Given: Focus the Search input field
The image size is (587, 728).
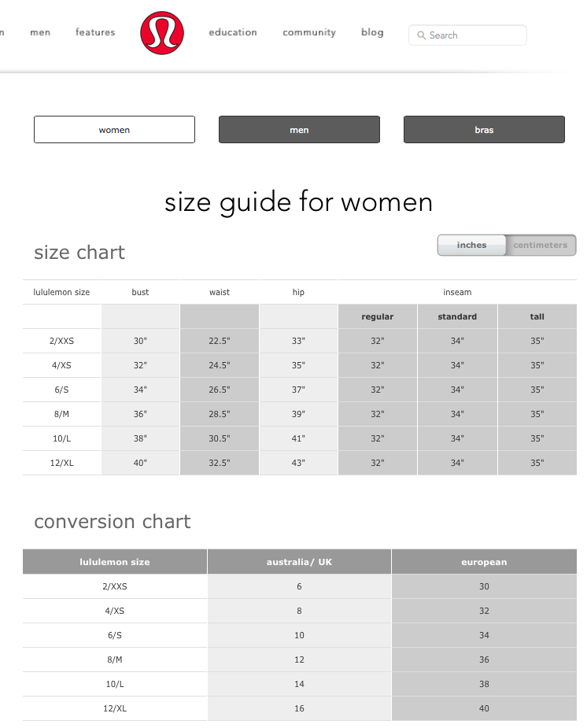Looking at the screenshot, I should 475,35.
